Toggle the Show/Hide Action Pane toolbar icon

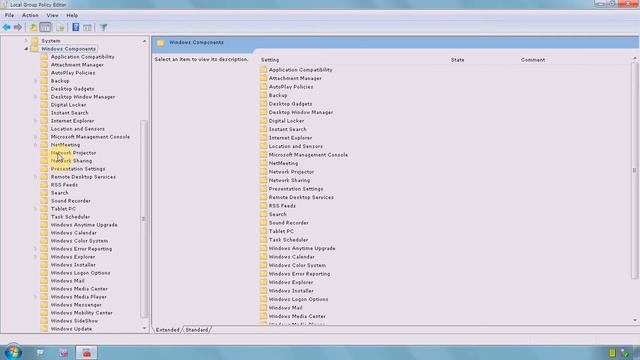(x=87, y=27)
